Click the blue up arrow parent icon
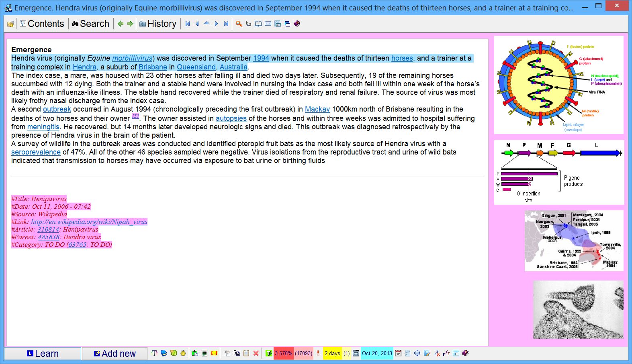 click(207, 24)
